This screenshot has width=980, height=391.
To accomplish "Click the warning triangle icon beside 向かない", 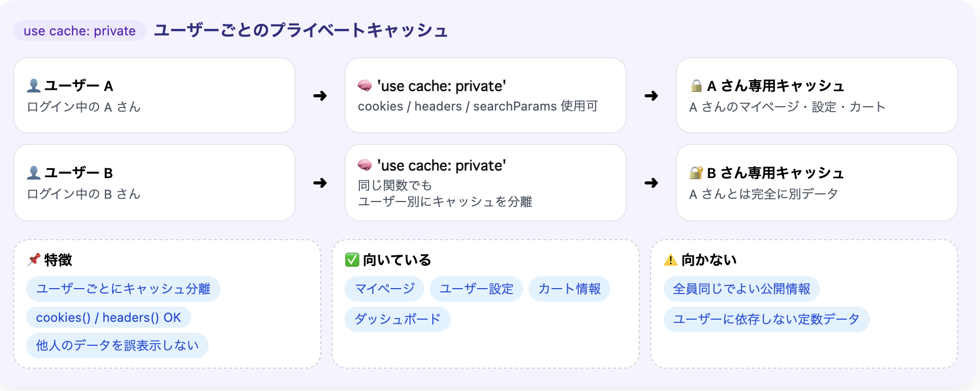I will click(x=671, y=260).
